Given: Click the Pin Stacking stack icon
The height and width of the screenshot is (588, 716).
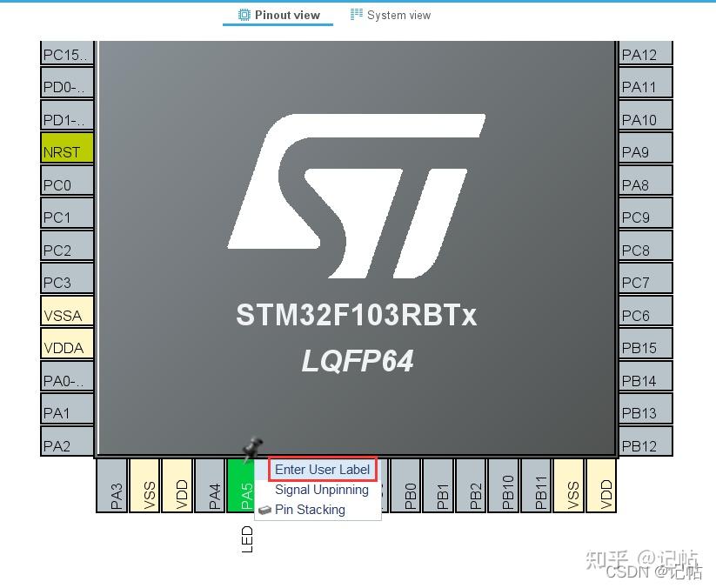Looking at the screenshot, I should tap(264, 510).
